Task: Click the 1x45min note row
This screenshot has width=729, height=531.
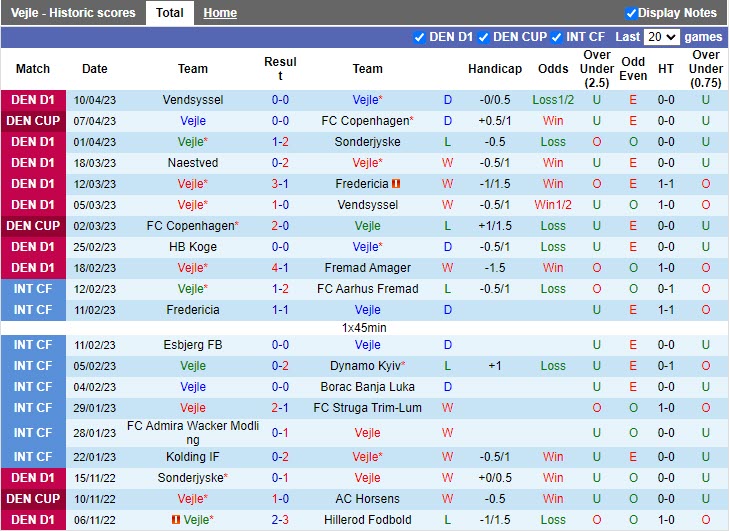Action: pyautogui.click(x=364, y=328)
